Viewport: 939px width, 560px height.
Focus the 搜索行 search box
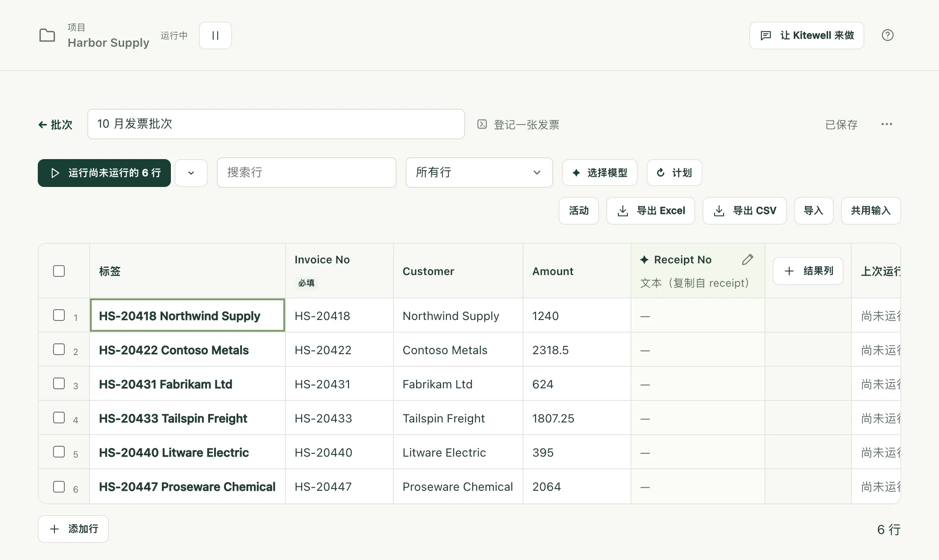point(306,173)
